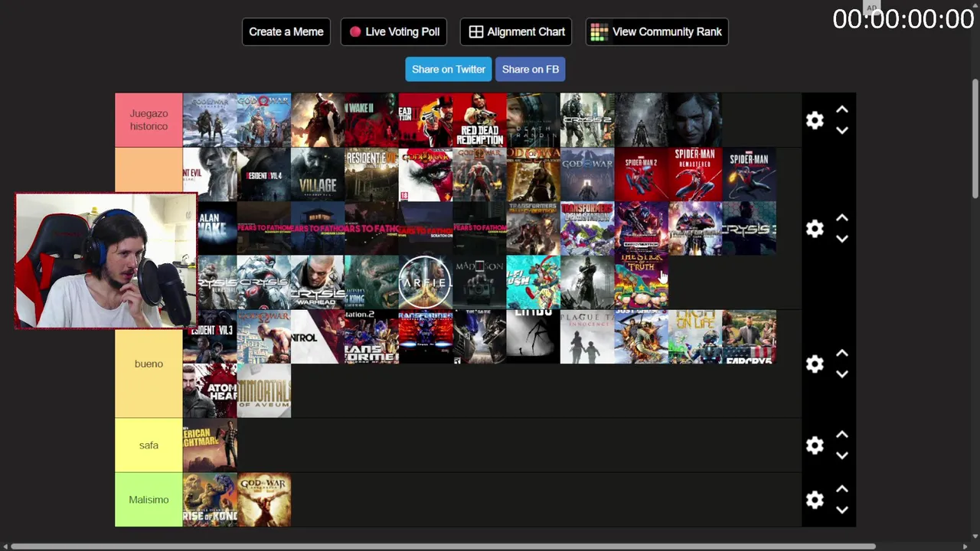Select the Juegazo historico tier label
Screen dimensions: 980x551
149,120
